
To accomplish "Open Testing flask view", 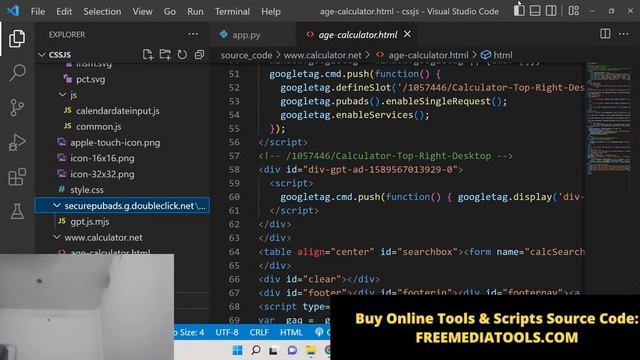I will 17,211.
